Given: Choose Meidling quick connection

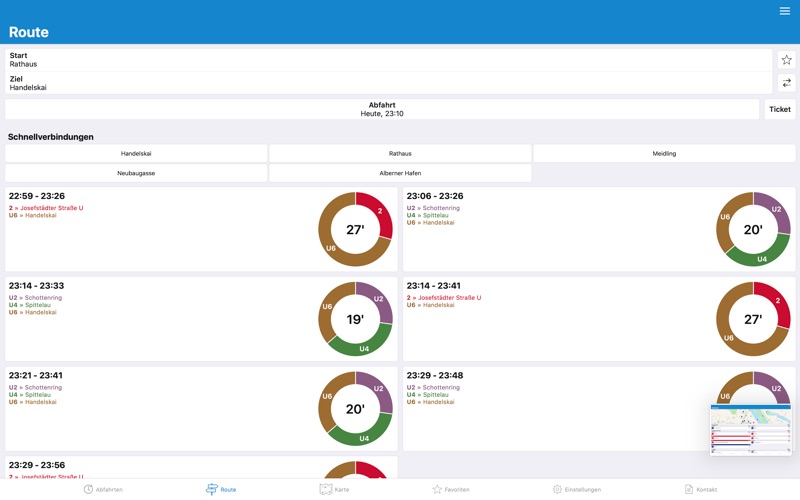Looking at the screenshot, I should pyautogui.click(x=664, y=153).
